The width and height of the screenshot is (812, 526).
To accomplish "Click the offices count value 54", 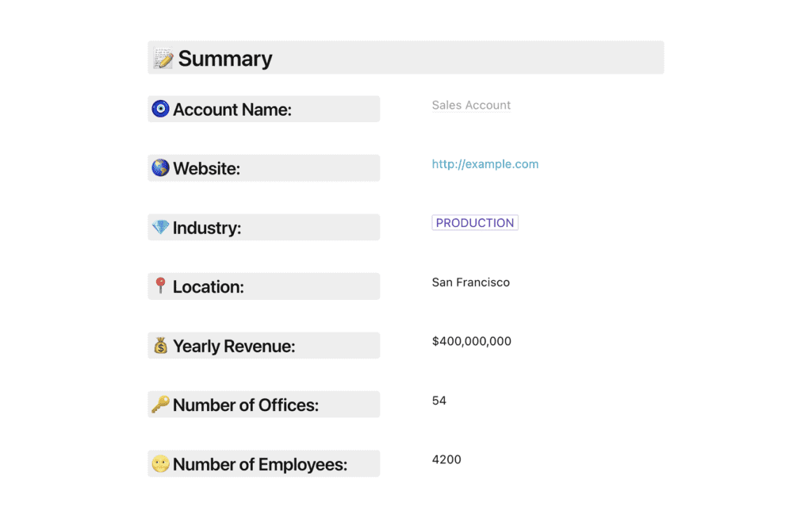I will 439,401.
